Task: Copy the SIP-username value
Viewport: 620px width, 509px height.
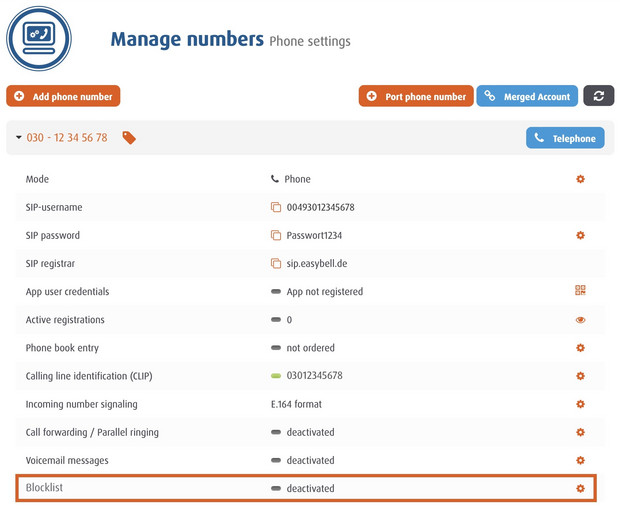Action: (x=276, y=207)
